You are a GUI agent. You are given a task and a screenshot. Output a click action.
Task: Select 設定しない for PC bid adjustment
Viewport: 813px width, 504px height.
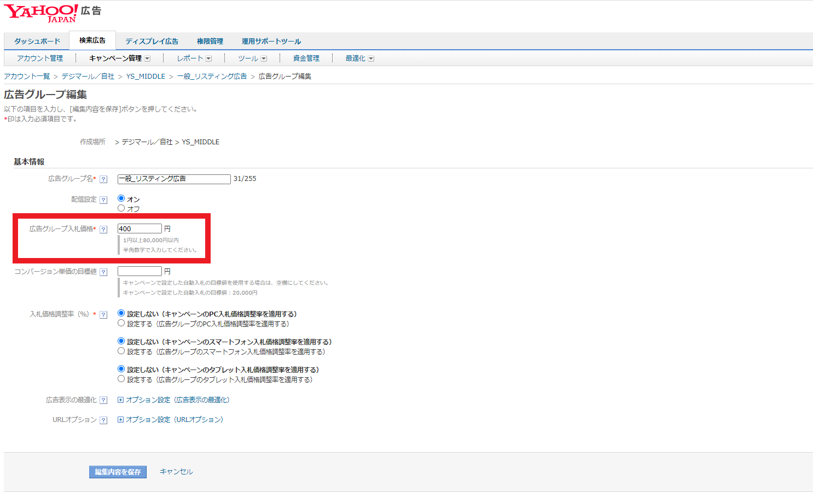click(121, 313)
